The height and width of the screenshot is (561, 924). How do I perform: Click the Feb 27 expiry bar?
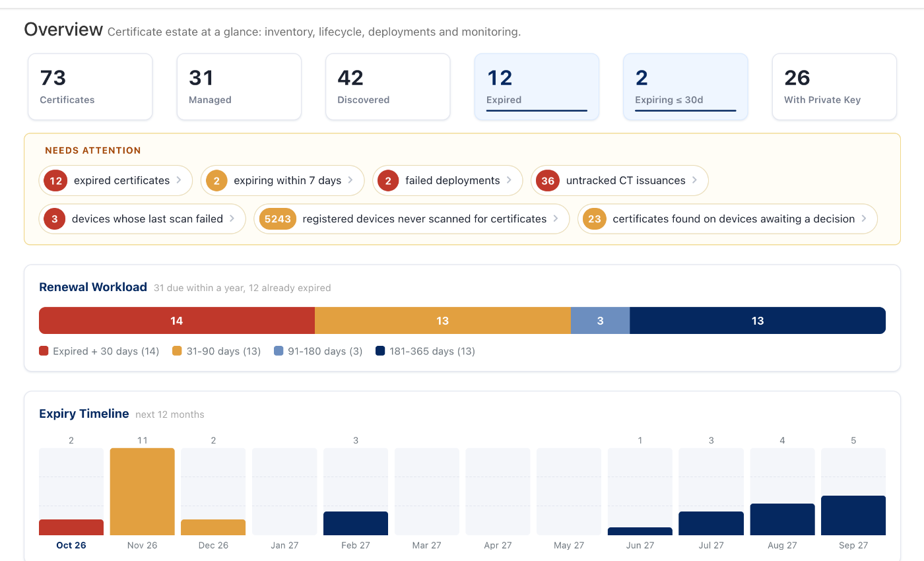pyautogui.click(x=356, y=523)
